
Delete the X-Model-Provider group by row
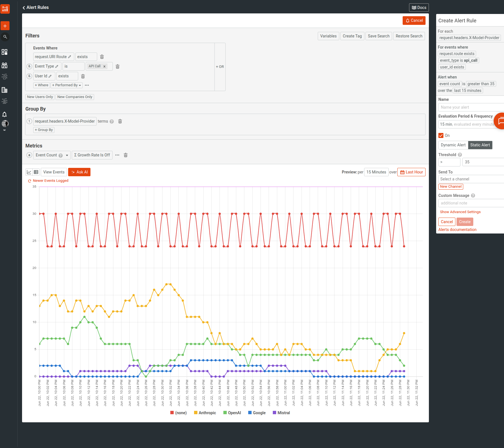click(120, 121)
